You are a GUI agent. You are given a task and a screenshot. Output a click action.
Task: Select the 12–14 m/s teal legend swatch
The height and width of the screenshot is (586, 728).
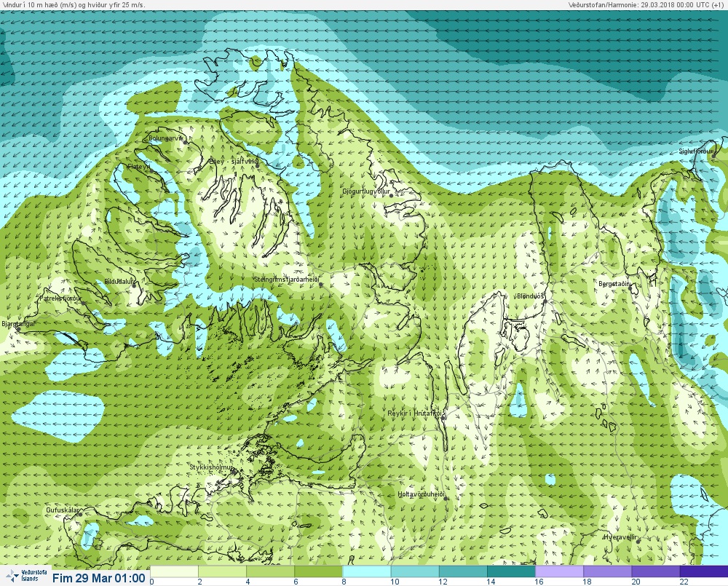(x=463, y=571)
